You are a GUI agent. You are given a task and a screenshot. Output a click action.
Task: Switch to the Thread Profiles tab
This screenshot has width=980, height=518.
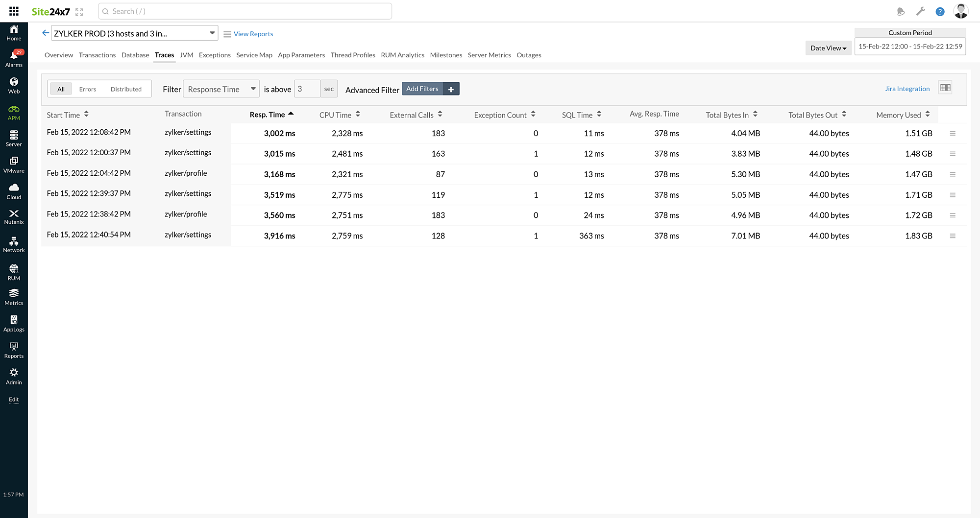point(353,55)
